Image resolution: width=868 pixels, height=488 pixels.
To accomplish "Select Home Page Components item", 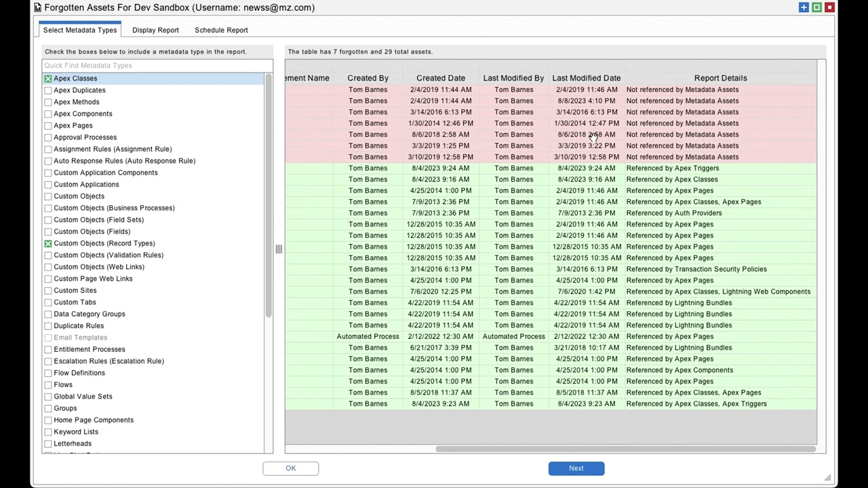I will (94, 420).
